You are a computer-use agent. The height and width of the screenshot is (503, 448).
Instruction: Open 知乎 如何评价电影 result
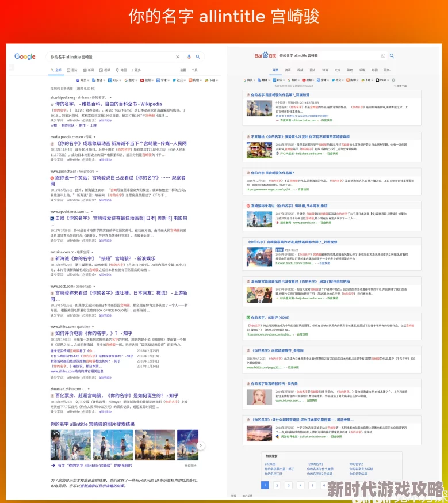click(94, 333)
